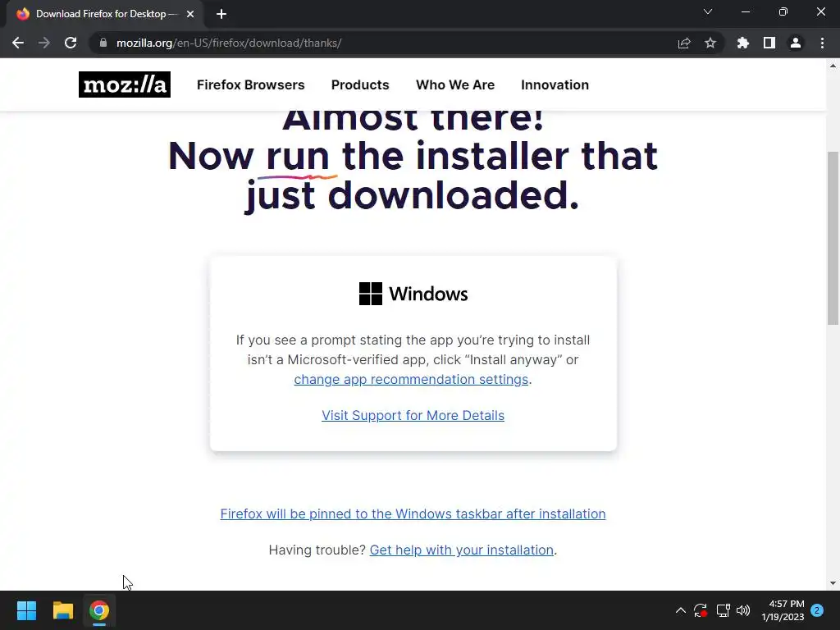Open tab search chevron in title bar
Image resolution: width=840 pixels, height=630 pixels.
[708, 11]
